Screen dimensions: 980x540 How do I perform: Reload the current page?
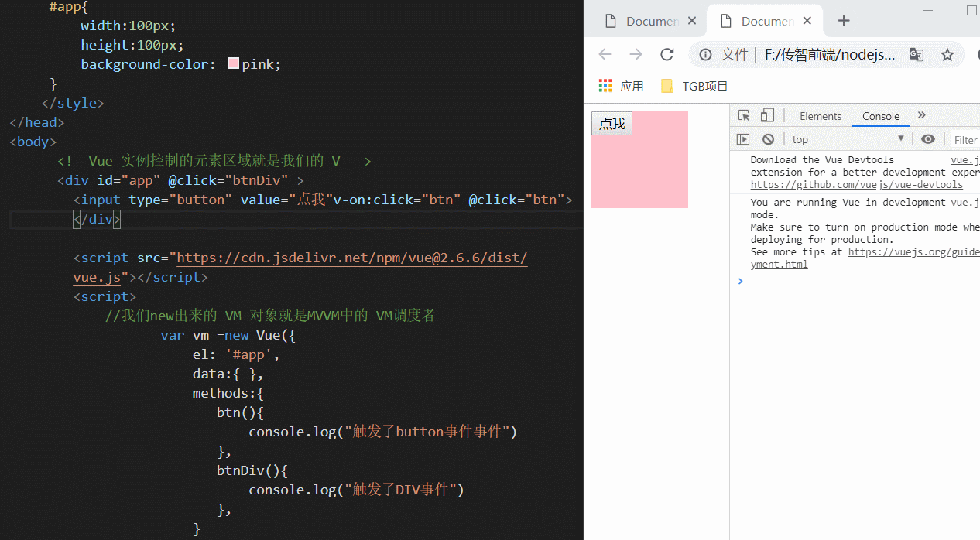pos(666,54)
